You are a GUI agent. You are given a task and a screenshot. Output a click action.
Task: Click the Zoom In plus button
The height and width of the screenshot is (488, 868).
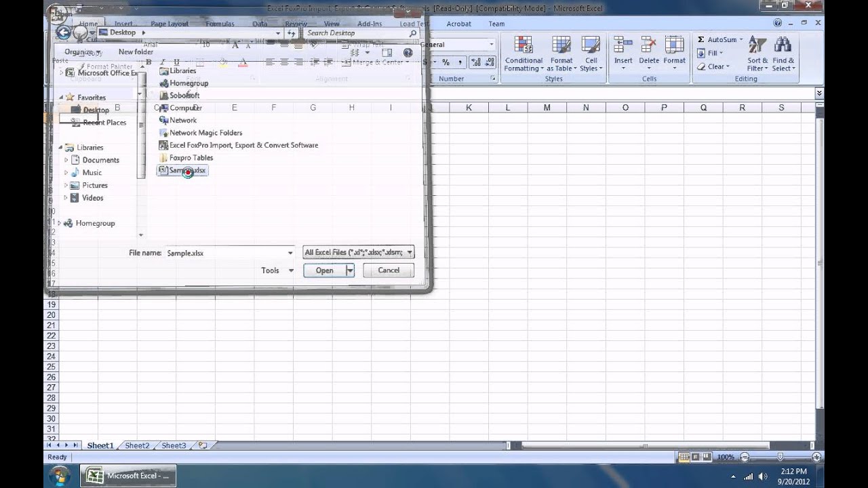[816, 457]
